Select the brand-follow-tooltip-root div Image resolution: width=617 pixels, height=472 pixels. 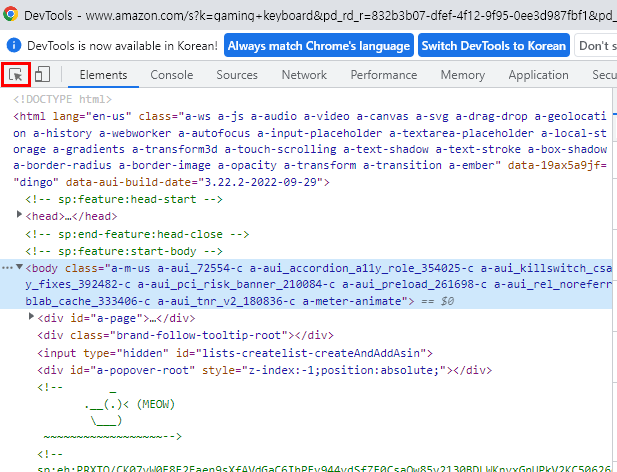[x=185, y=336]
